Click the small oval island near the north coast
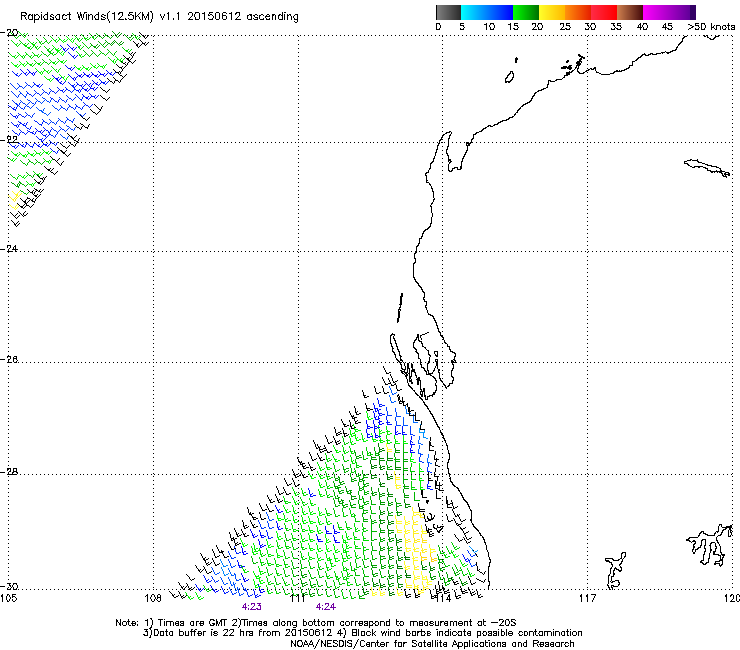This screenshot has width=740, height=650. [x=509, y=77]
